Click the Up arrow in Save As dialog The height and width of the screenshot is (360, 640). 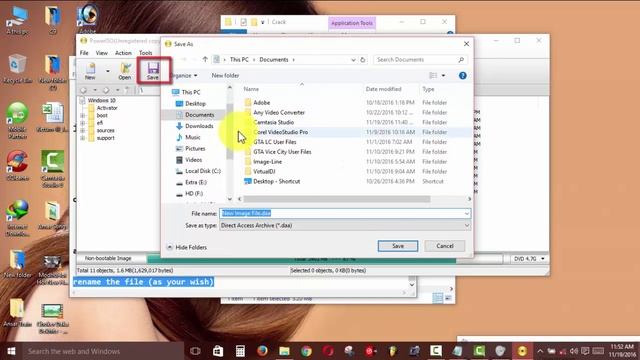(x=205, y=59)
